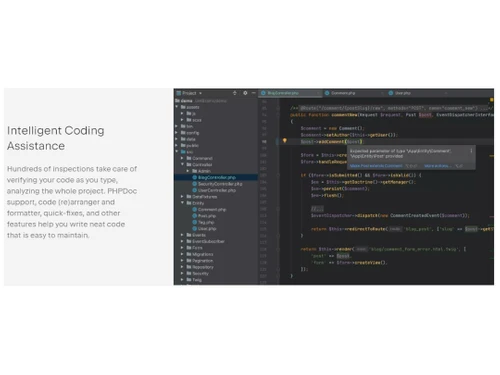Expand the scss folder
The width and height of the screenshot is (500, 375).
point(182,120)
